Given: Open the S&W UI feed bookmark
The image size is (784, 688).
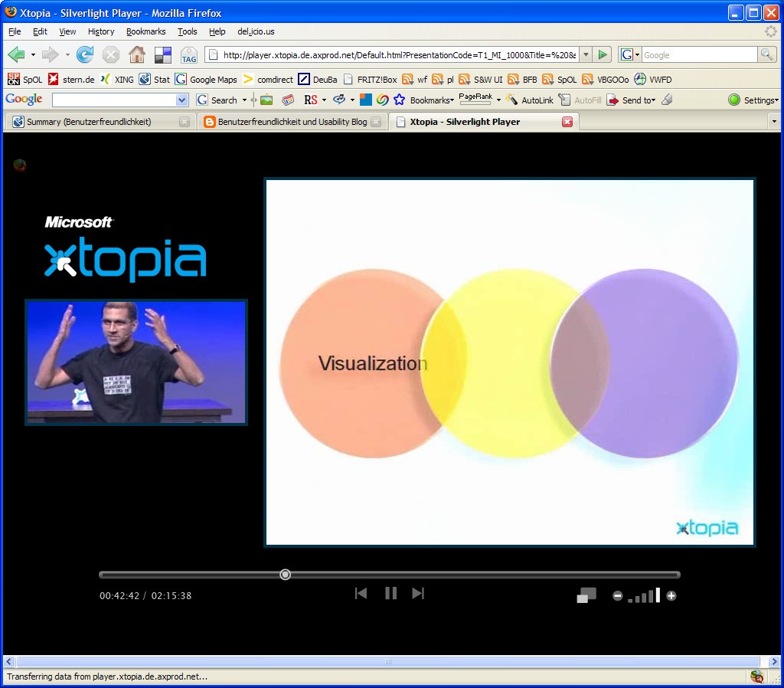Looking at the screenshot, I should tap(481, 79).
